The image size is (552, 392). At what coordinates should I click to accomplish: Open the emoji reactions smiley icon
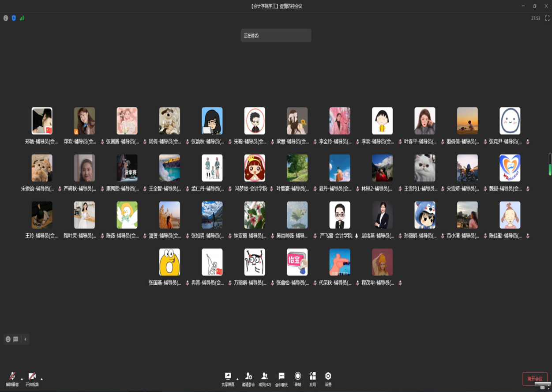point(8,339)
